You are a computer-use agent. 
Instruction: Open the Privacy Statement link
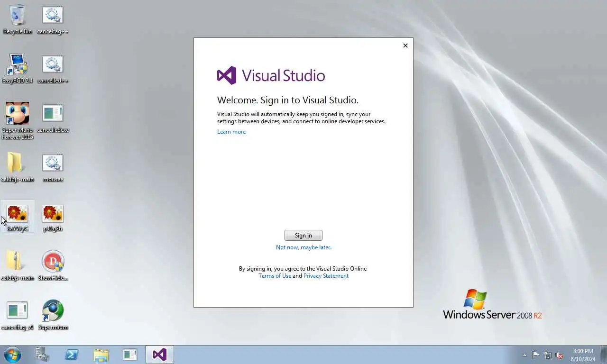(326, 276)
